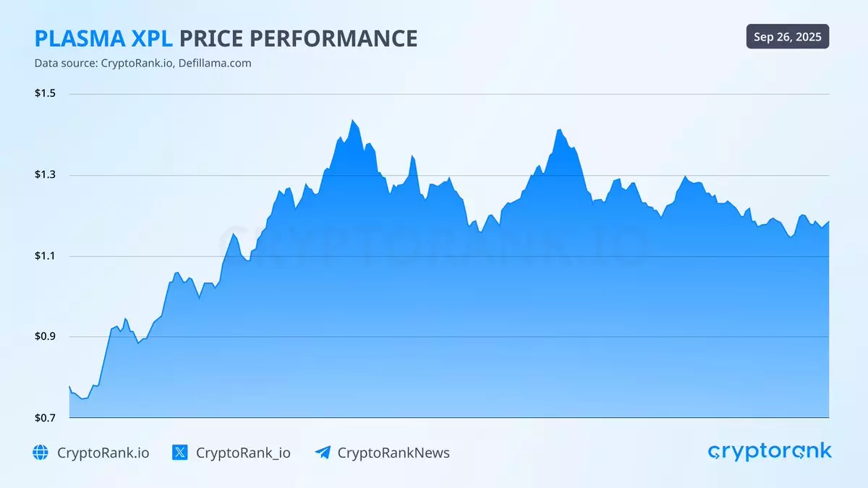Image resolution: width=868 pixels, height=488 pixels.
Task: Click the second major peak near $1.4
Action: coord(559,130)
